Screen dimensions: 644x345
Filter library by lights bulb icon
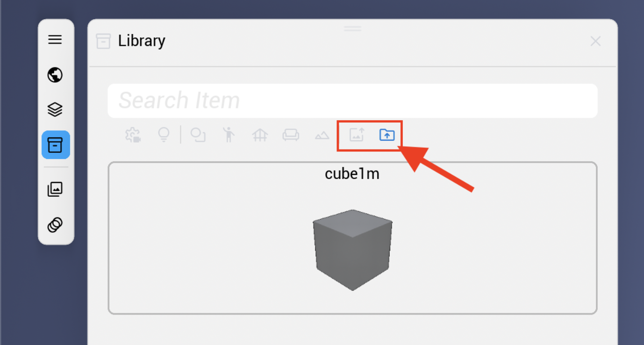[164, 135]
